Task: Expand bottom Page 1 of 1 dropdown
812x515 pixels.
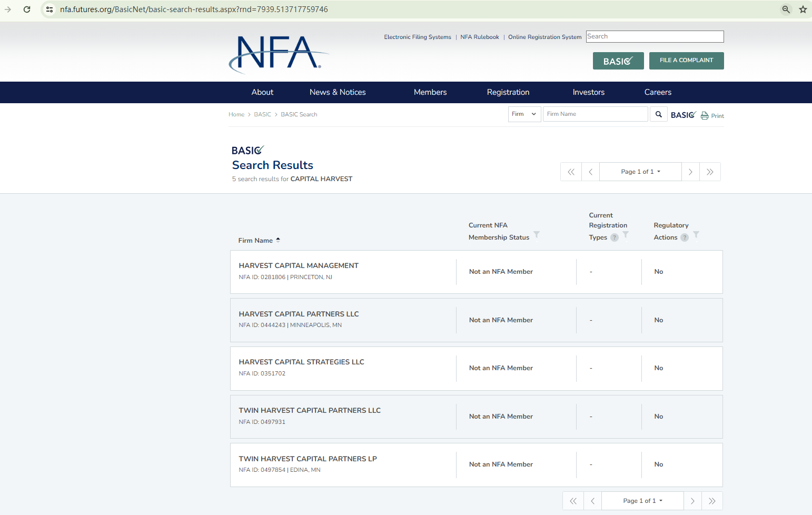Action: (642, 501)
